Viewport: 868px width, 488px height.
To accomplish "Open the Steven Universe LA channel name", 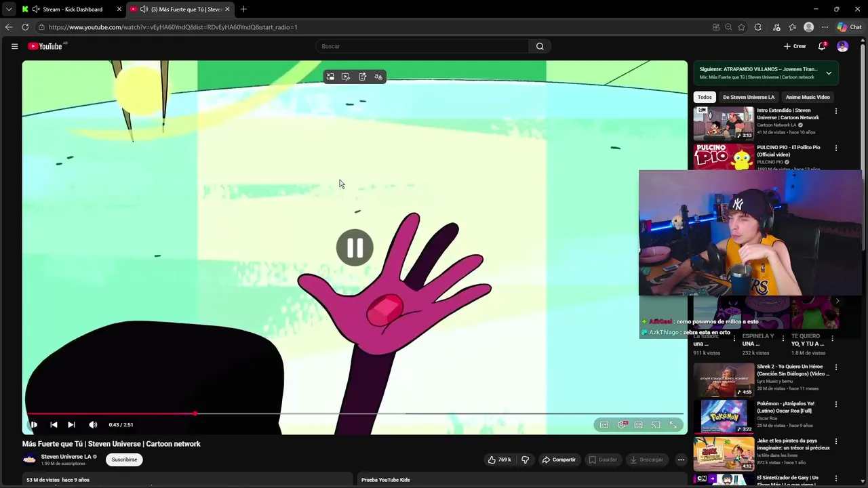I will [66, 457].
